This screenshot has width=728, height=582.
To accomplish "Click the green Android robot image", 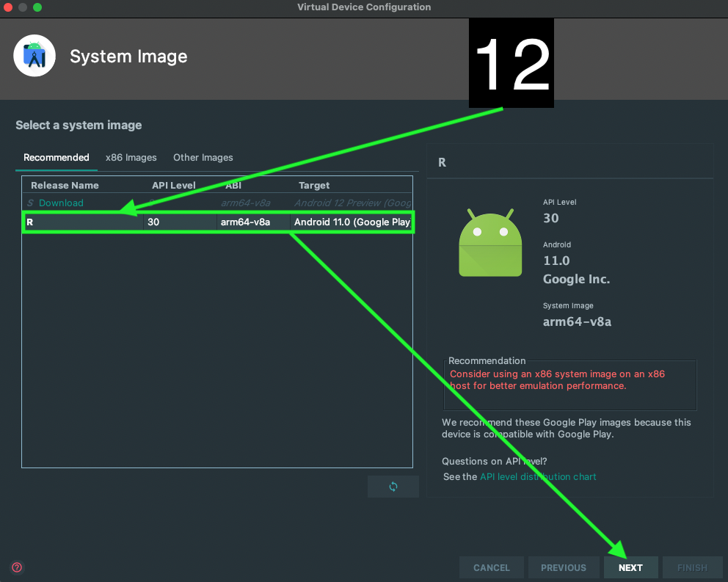I will 489,241.
